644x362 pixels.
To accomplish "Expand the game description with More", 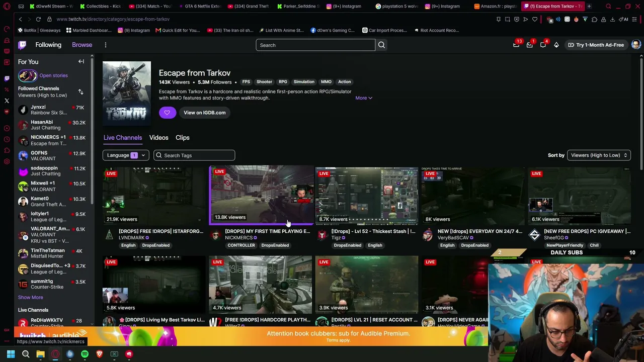I will coord(364,98).
